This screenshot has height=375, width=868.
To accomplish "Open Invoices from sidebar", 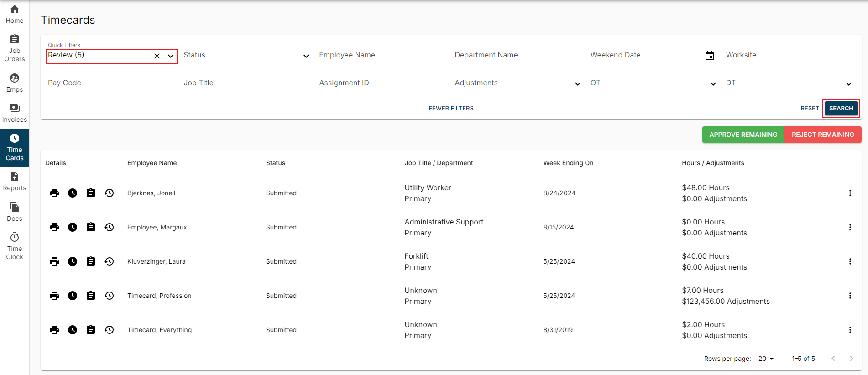I will point(15,113).
